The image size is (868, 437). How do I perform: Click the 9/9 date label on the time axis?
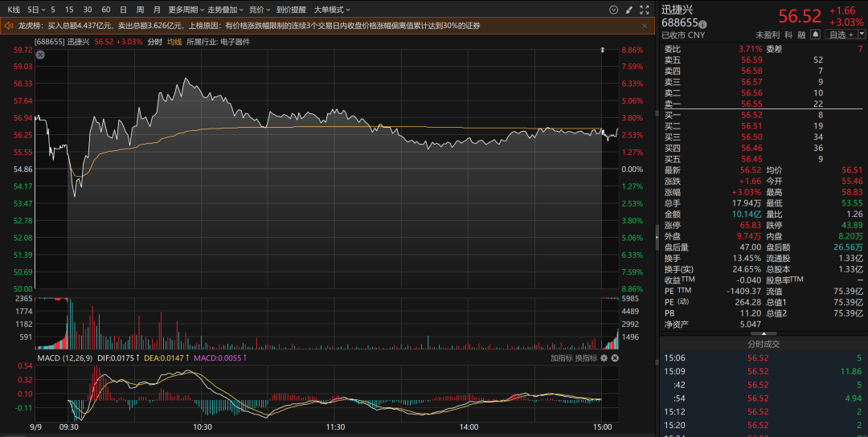tap(35, 427)
